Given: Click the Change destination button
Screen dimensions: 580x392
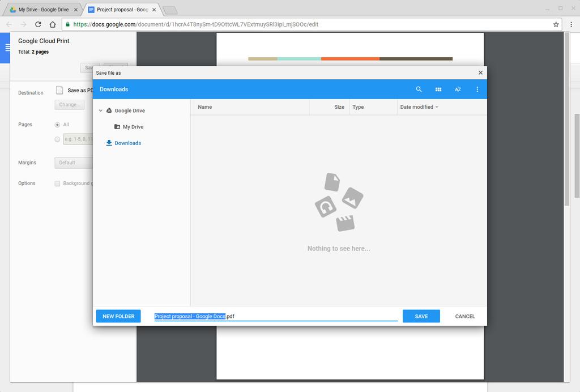Looking at the screenshot, I should pos(69,105).
